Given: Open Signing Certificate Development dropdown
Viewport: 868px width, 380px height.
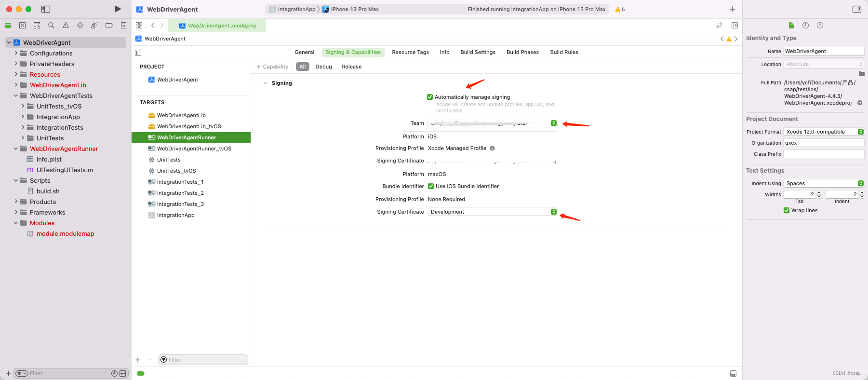Looking at the screenshot, I should 493,212.
